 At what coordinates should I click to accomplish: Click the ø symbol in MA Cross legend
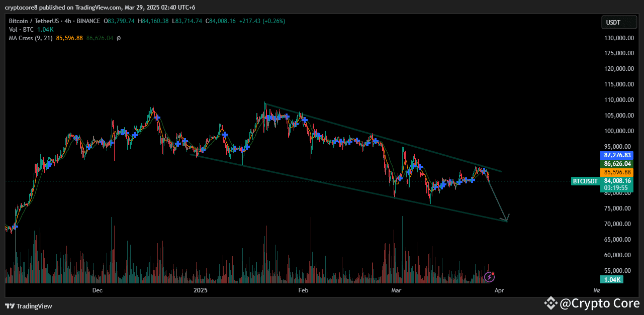(119, 38)
